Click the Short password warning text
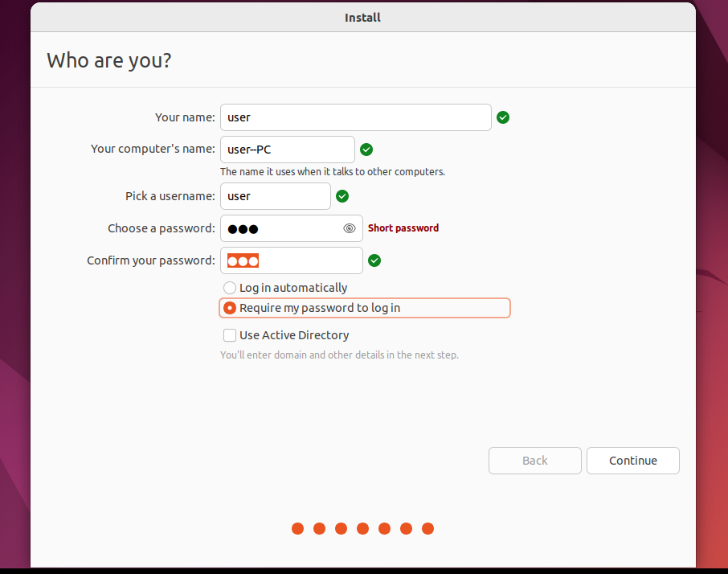728x574 pixels. click(x=403, y=228)
